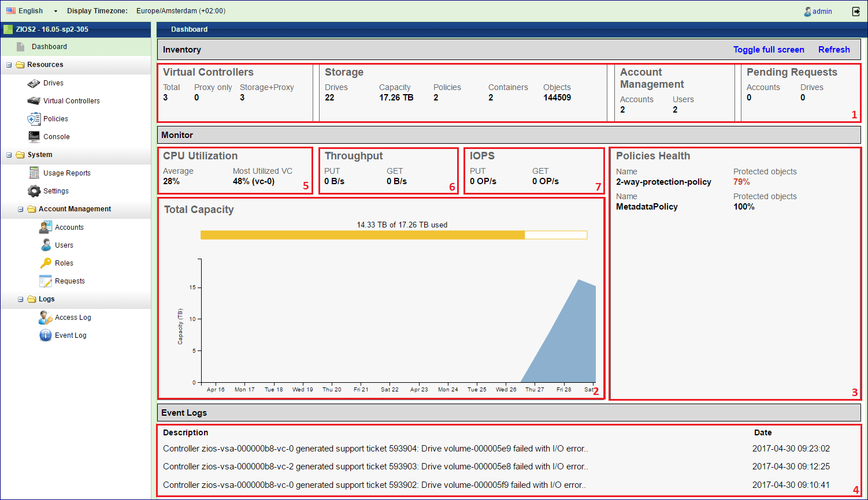
Task: Open Console in the sidebar
Action: [x=57, y=137]
